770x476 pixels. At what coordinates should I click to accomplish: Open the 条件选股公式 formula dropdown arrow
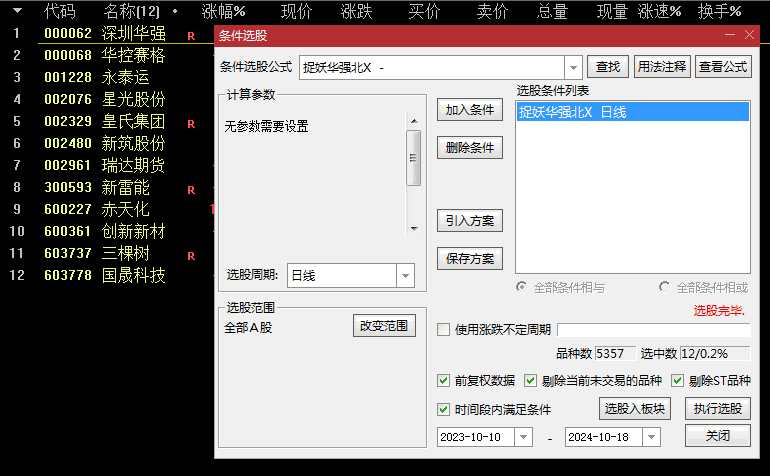point(573,67)
